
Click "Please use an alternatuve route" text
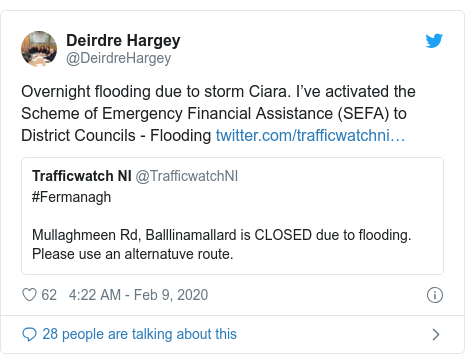pyautogui.click(x=133, y=254)
